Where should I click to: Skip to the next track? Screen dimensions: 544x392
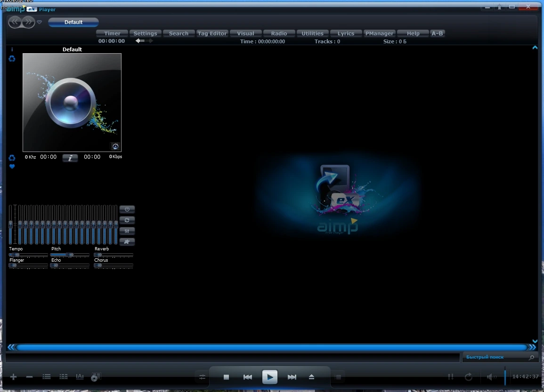(x=292, y=377)
